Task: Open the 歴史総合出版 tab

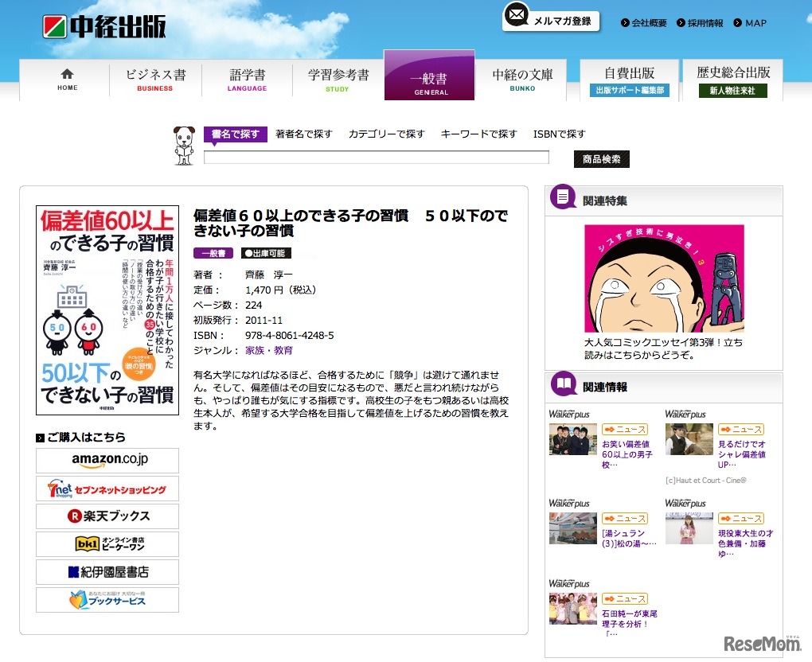Action: click(732, 80)
